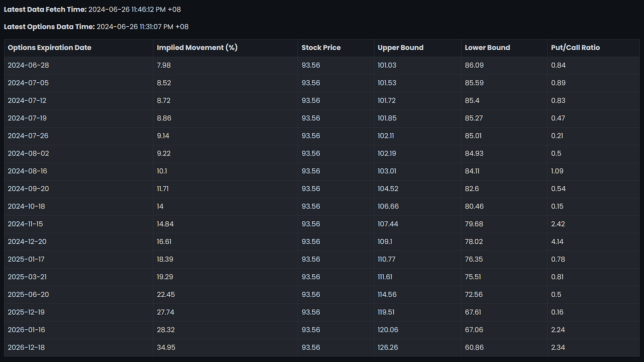Click upper bound value 101.03

tap(387, 65)
